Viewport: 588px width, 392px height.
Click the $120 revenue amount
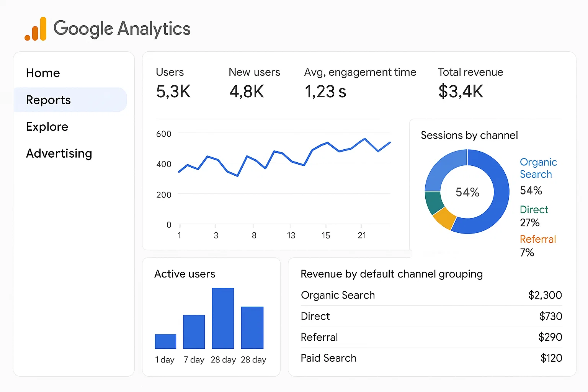tap(551, 358)
